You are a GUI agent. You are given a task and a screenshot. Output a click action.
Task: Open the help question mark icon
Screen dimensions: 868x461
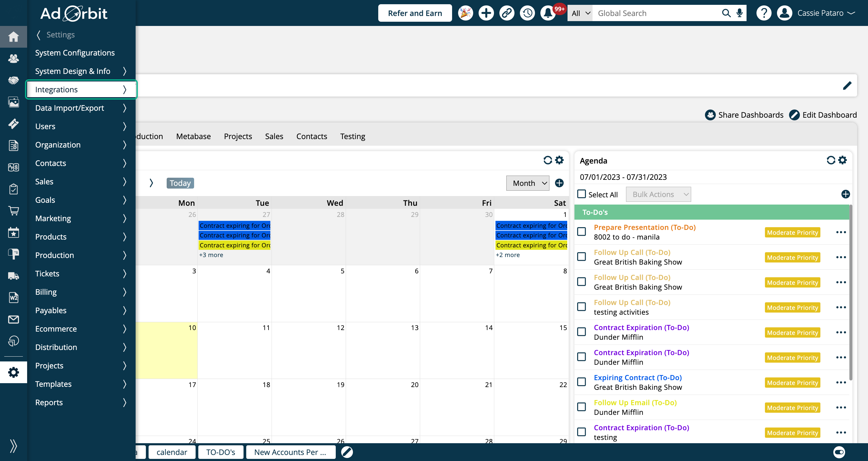click(x=763, y=13)
